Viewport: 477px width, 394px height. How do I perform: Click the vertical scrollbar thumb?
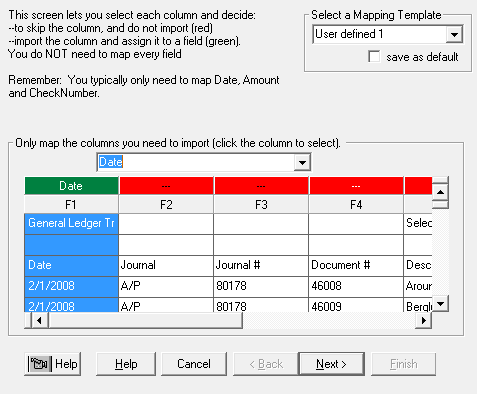pyautogui.click(x=440, y=204)
